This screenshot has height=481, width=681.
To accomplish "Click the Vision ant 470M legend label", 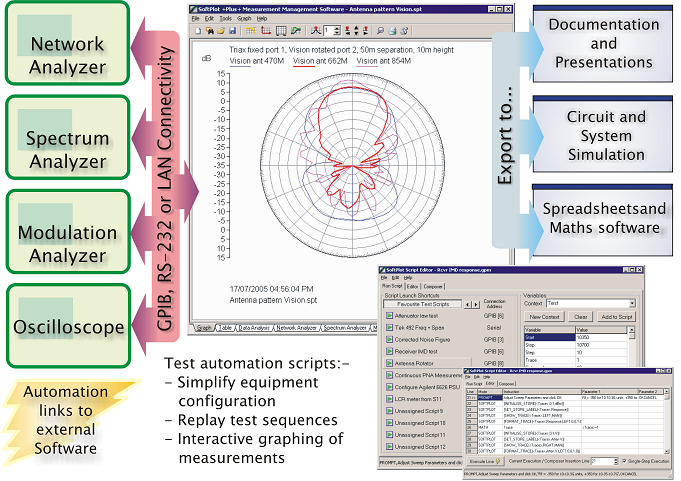I will click(257, 61).
